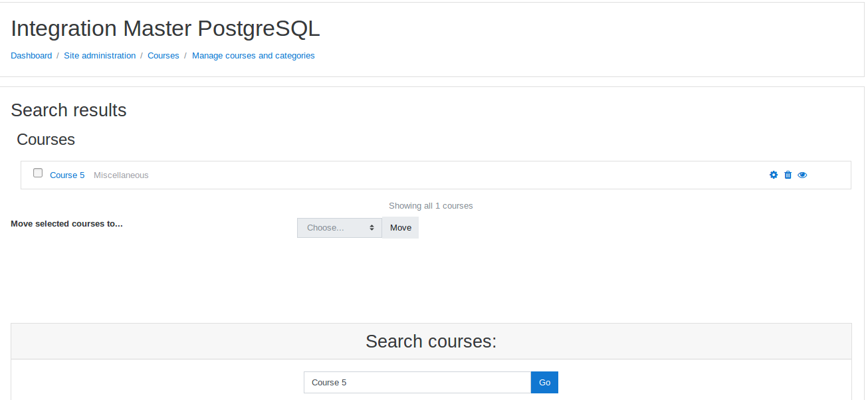Screen dimensions: 868x400
Task: Click the 'Search courses:' heading
Action: pyautogui.click(x=431, y=342)
